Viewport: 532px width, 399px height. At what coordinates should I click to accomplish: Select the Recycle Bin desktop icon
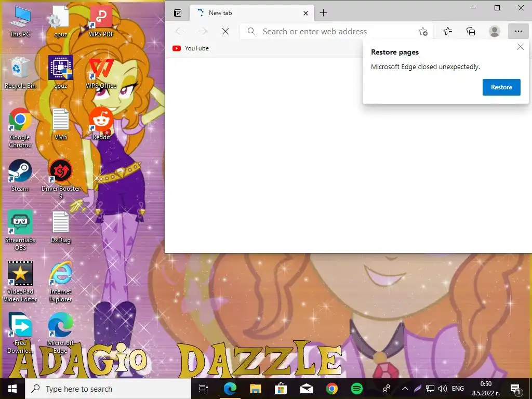20,73
